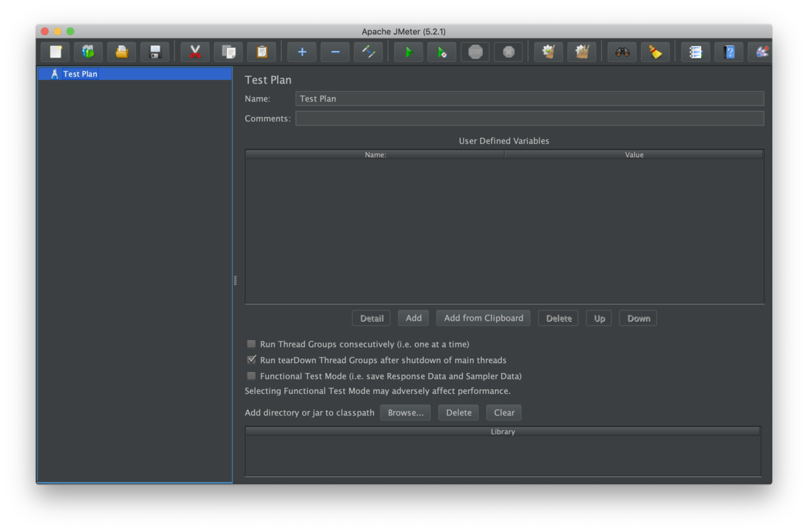Image resolution: width=808 pixels, height=532 pixels.
Task: Click Delete button below variables table
Action: 558,319
